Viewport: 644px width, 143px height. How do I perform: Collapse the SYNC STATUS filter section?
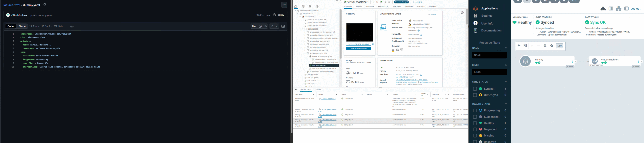[x=506, y=82]
